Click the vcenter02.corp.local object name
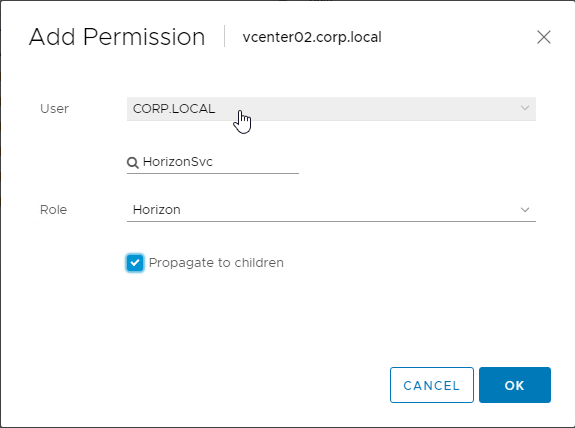The height and width of the screenshot is (428, 575). coord(312,37)
